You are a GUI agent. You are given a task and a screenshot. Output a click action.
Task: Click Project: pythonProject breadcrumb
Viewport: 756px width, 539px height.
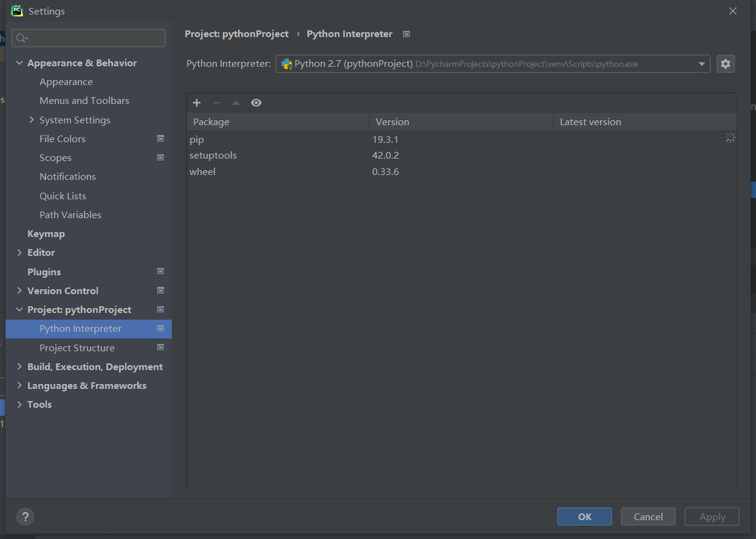(x=237, y=34)
